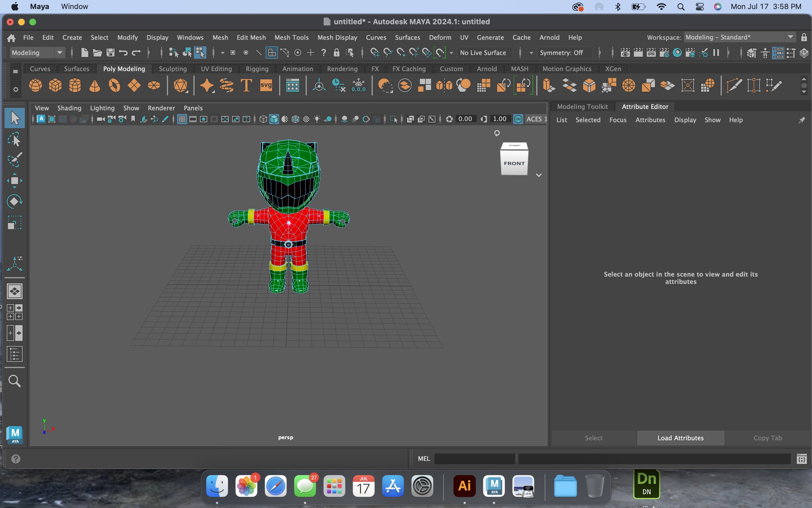This screenshot has height=508, width=812.
Task: Create a polygon cone from the shelf
Action: pos(95,85)
